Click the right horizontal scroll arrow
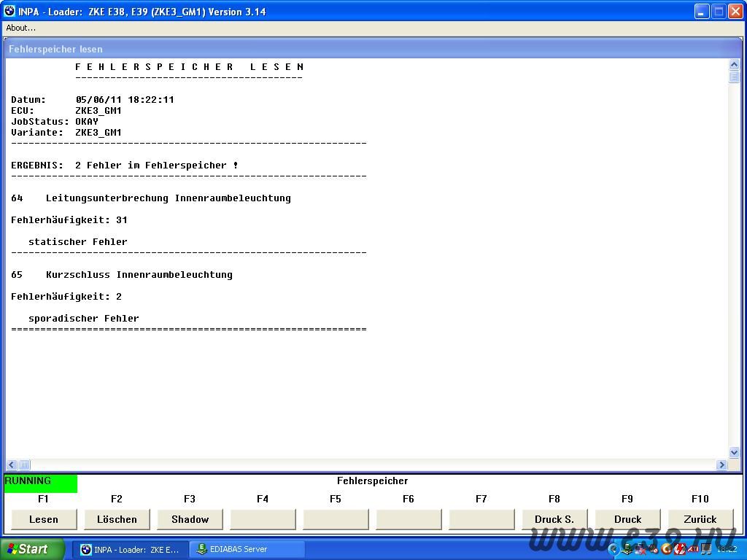747x560 pixels. 721,464
